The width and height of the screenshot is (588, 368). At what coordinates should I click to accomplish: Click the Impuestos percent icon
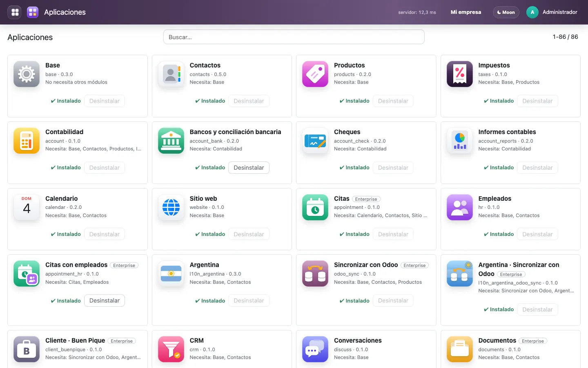460,74
